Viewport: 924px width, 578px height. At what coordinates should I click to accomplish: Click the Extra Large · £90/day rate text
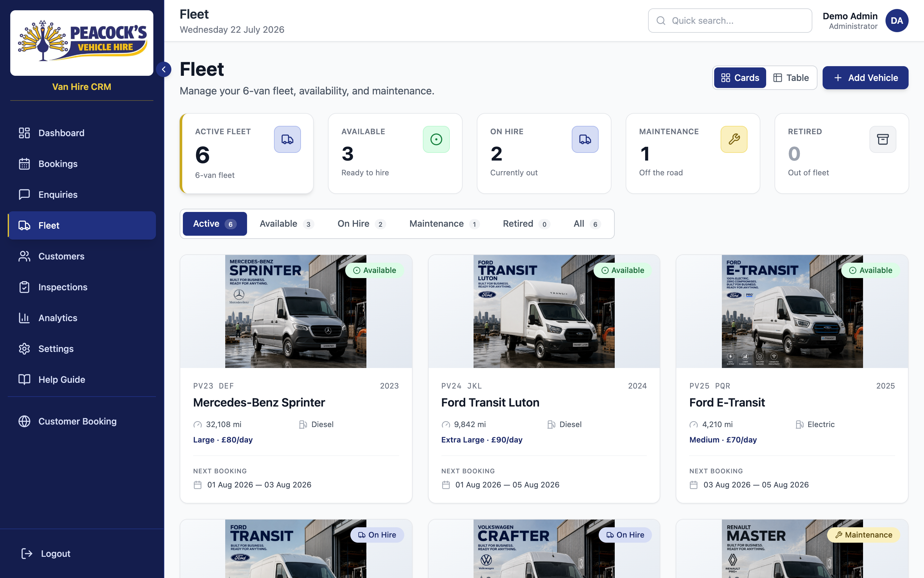click(482, 440)
